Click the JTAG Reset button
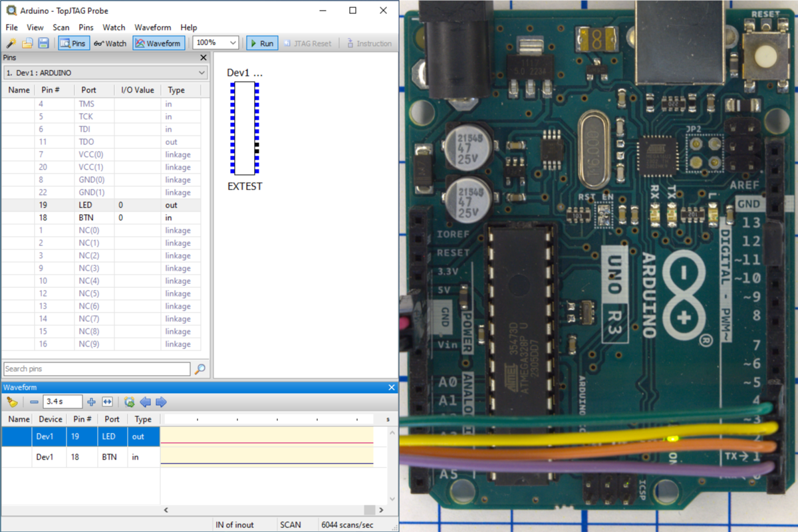798x532 pixels. pos(307,43)
